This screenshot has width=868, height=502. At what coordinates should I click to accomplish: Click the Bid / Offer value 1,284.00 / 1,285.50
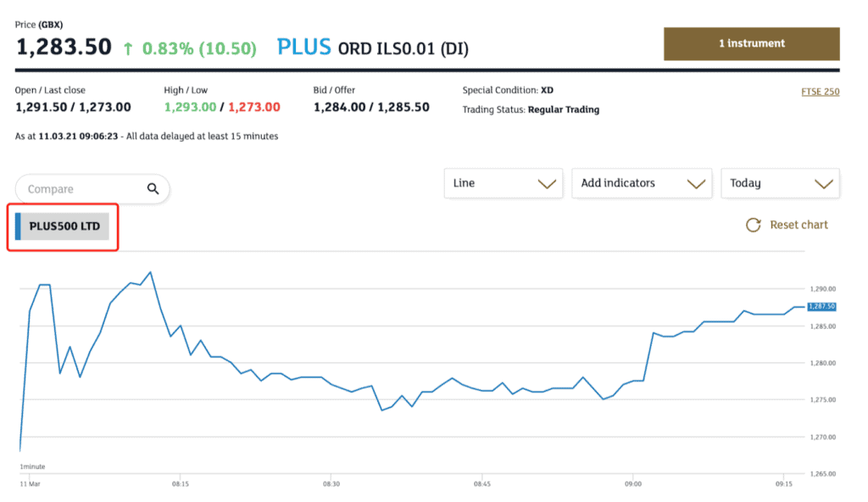(371, 107)
